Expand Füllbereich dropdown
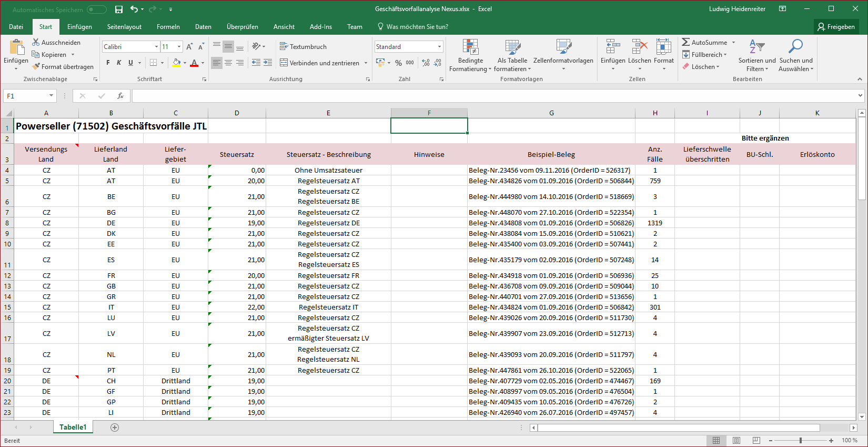The image size is (868, 447). pyautogui.click(x=725, y=54)
